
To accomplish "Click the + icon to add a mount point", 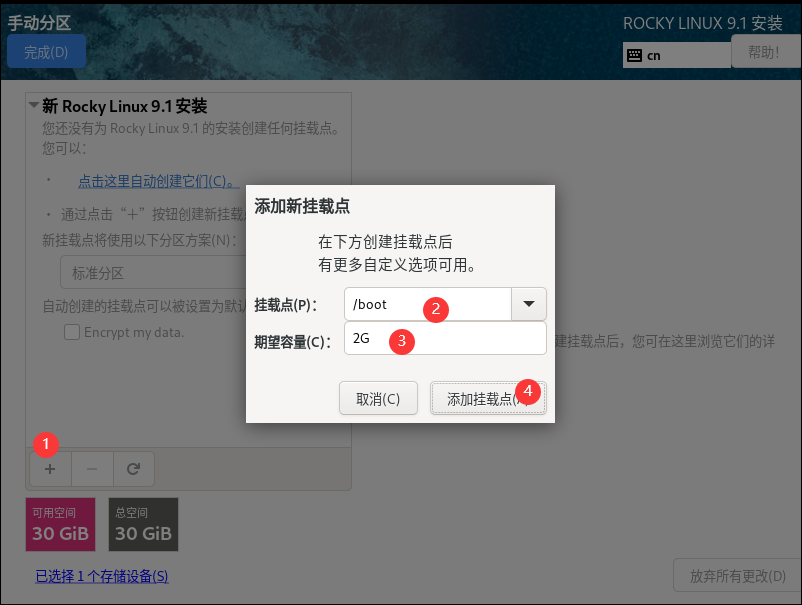I will tap(50, 468).
